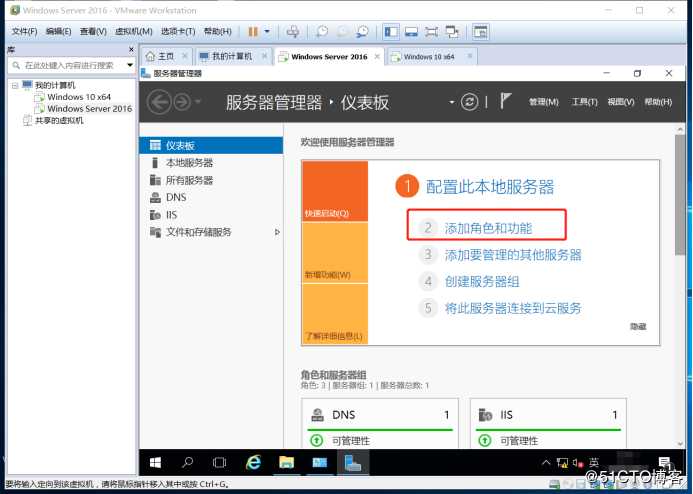693x494 pixels.
Task: Click the 新增功能(W) tile
Action: click(335, 252)
